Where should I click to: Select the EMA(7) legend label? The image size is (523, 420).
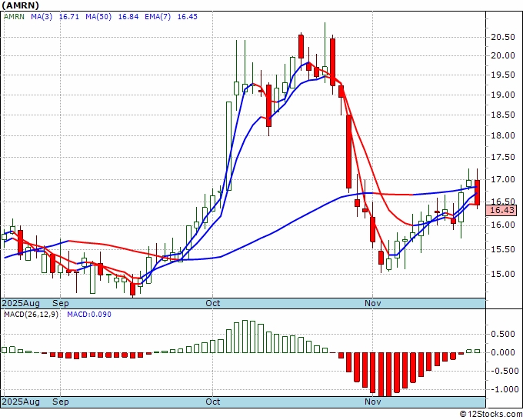(158, 16)
